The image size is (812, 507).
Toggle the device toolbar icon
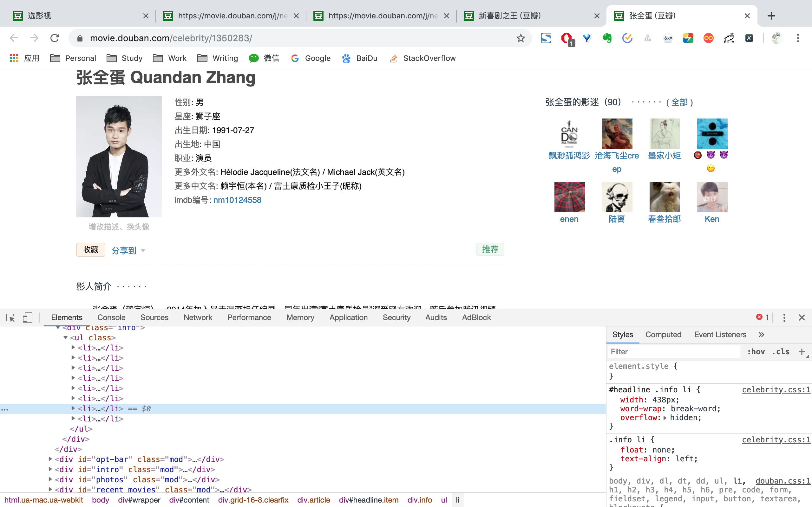tap(28, 317)
